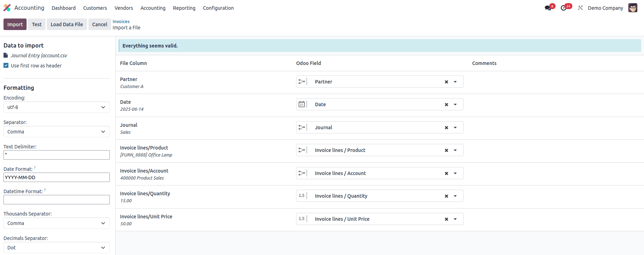Click the debug tools wrench icon
The image size is (644, 255).
(x=580, y=8)
